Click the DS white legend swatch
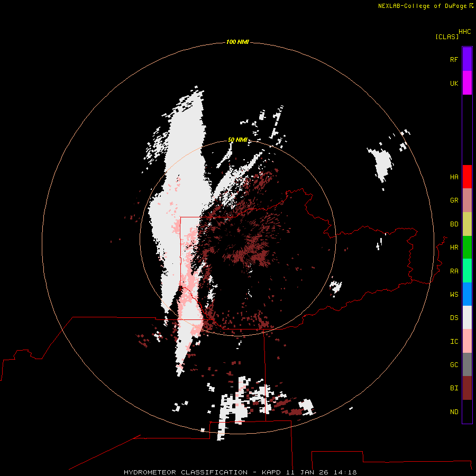This screenshot has height=476, width=476. [x=467, y=317]
